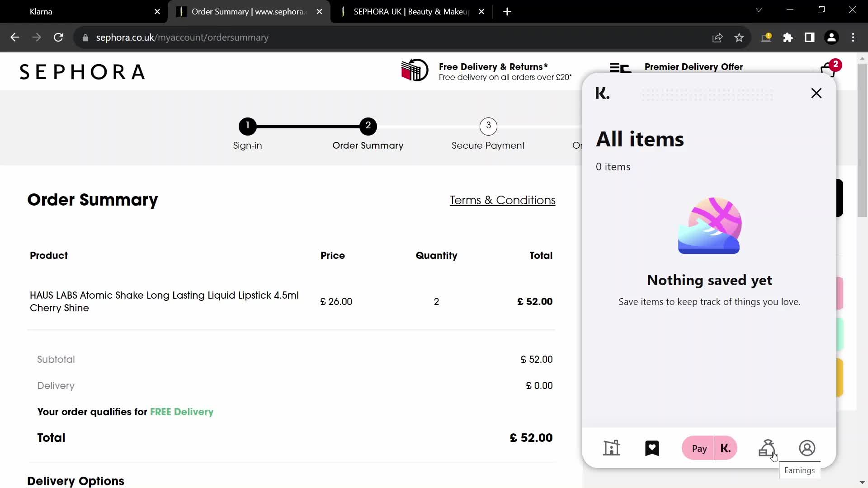Click the HAUS LABS Atomic Shake product name
This screenshot has width=868, height=488.
pos(164,301)
